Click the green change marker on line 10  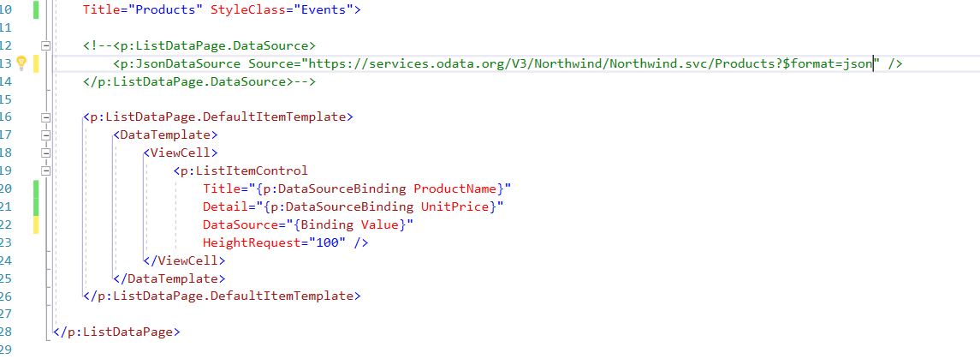pyautogui.click(x=36, y=10)
